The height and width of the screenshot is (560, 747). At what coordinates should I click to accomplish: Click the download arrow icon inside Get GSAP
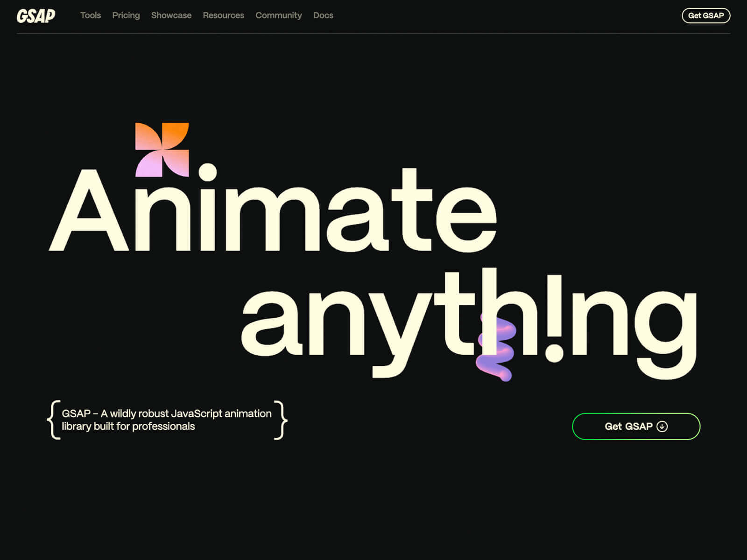tap(662, 427)
